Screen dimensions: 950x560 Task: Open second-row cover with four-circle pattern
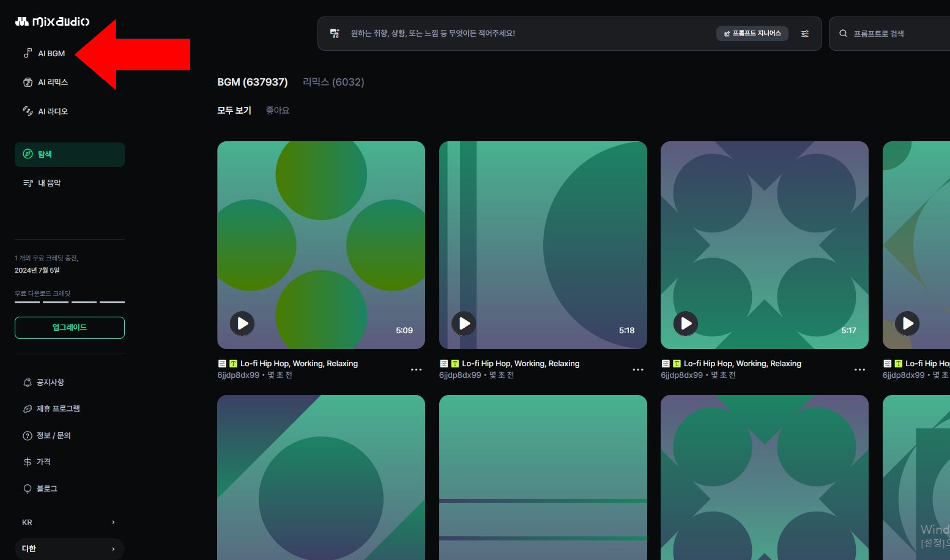coord(765,477)
